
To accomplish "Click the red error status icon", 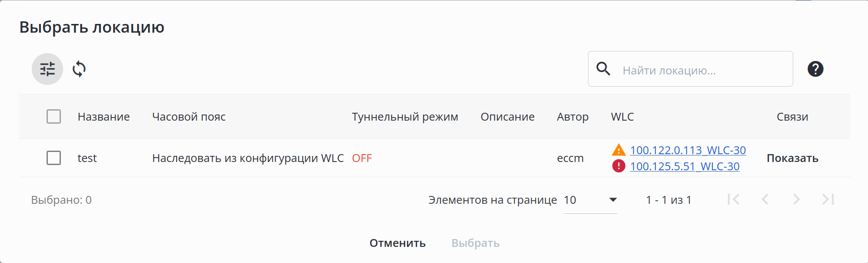I will tap(618, 166).
